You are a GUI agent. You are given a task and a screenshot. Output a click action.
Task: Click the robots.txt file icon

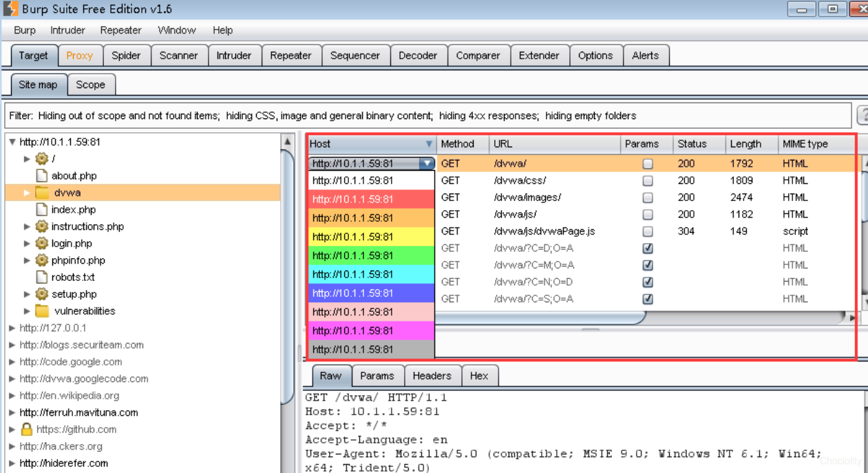(x=41, y=277)
